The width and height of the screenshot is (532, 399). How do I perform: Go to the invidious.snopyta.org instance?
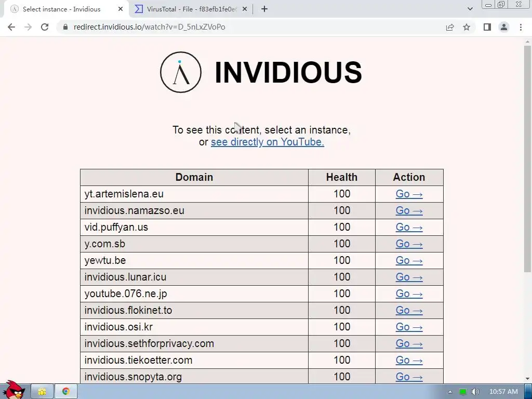(x=409, y=377)
